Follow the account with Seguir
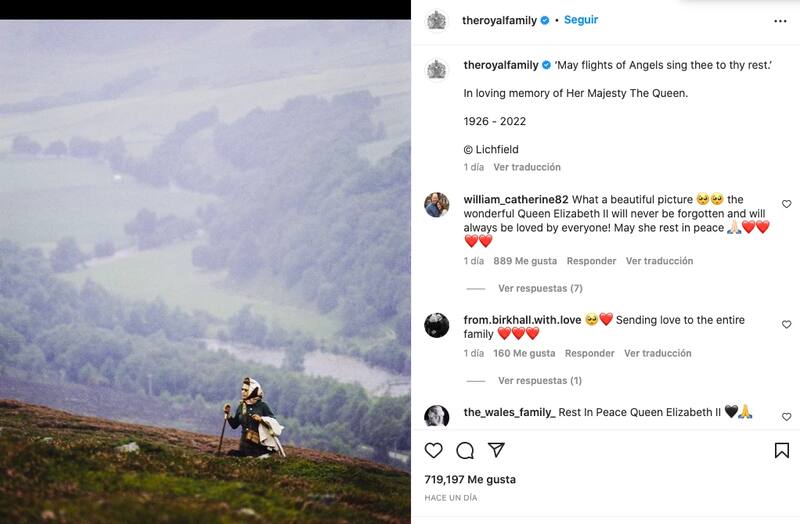The image size is (800, 524). coord(581,20)
